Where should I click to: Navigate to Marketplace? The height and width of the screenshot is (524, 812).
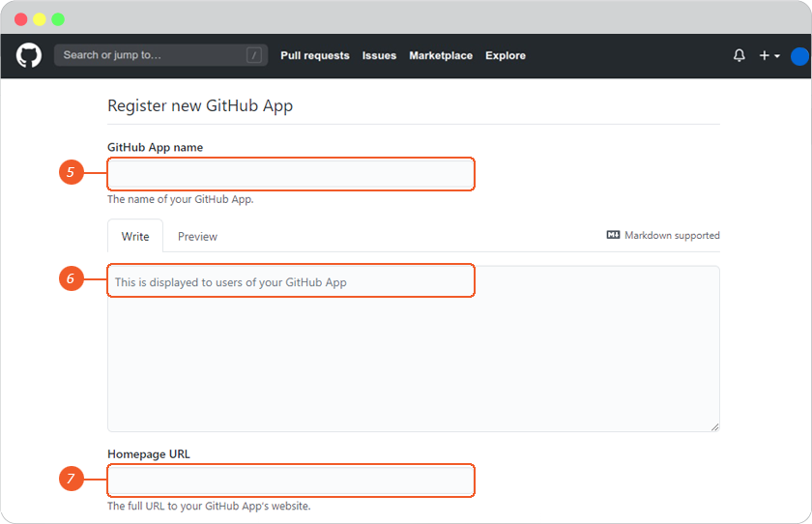(x=441, y=55)
